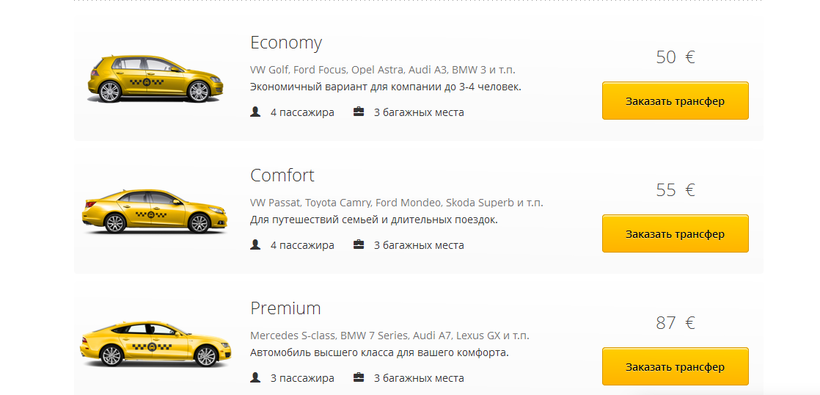Image resolution: width=820 pixels, height=395 pixels.
Task: Click the Mercedes S-class car list text
Action: (x=390, y=335)
